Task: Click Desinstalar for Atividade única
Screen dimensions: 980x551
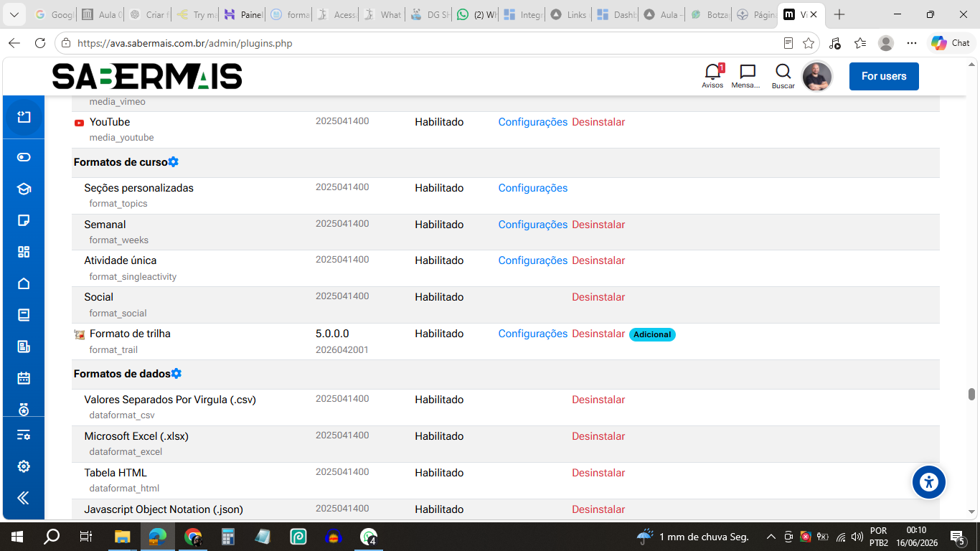Action: pos(598,260)
